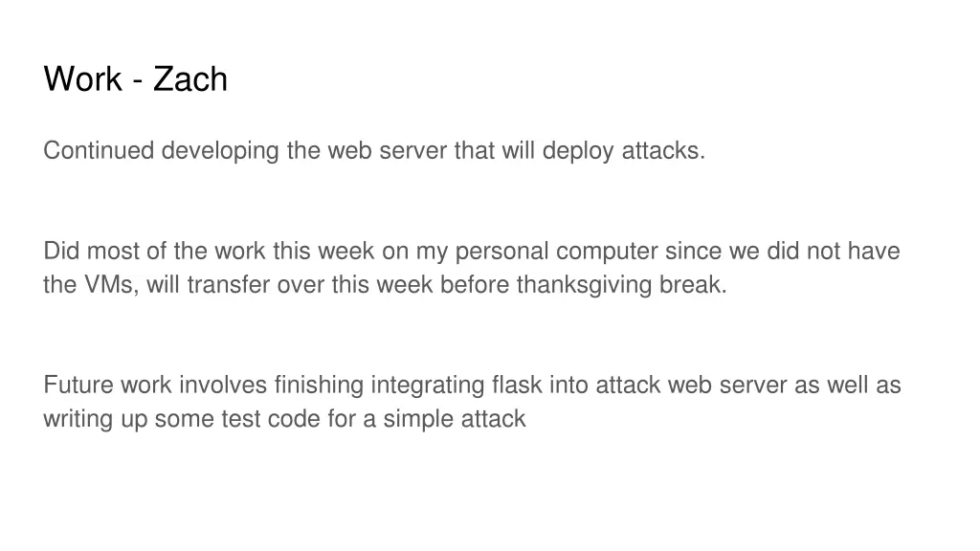Viewport: 980px width, 551px height.
Task: Click the slide title "Work - Zach"
Action: [x=136, y=79]
